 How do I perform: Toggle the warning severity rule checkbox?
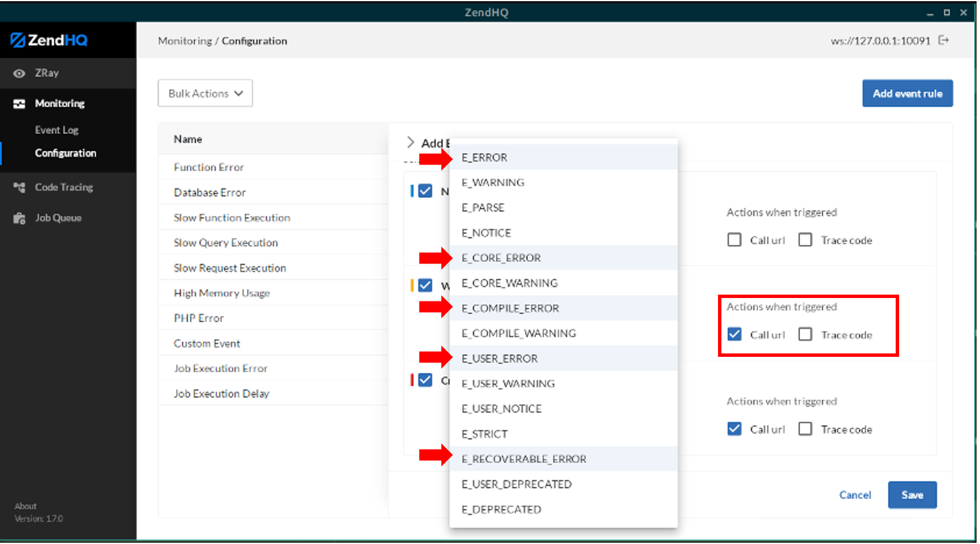coord(425,286)
